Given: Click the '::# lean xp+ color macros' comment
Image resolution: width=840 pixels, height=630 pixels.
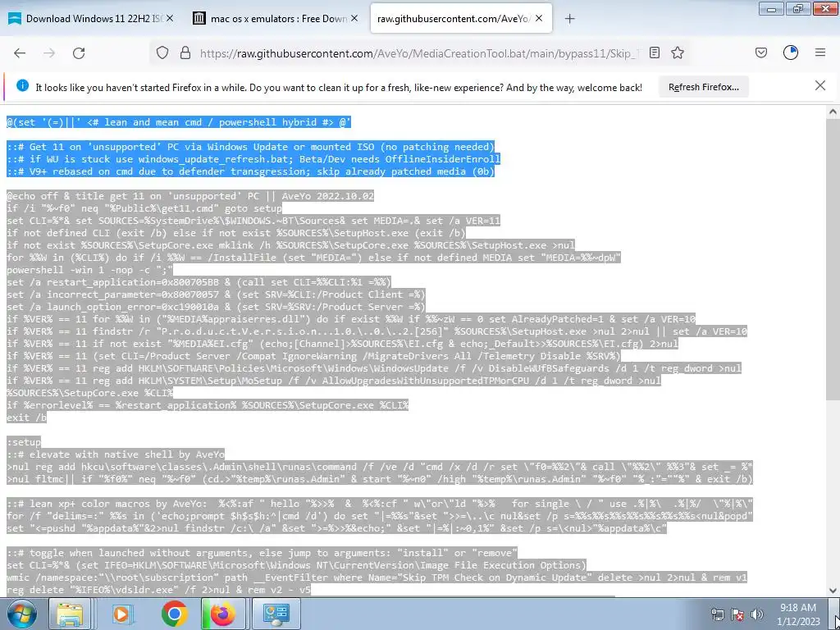Looking at the screenshot, I should tap(380, 504).
